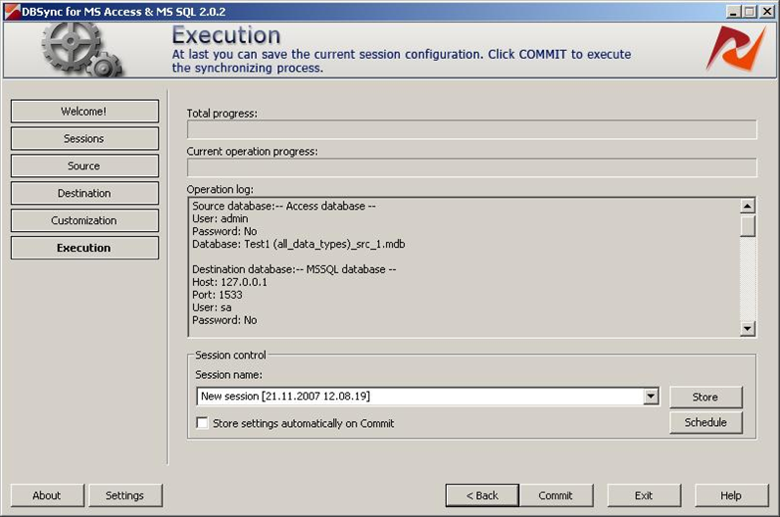780x517 pixels.
Task: Switch to the Source step
Action: click(x=85, y=166)
